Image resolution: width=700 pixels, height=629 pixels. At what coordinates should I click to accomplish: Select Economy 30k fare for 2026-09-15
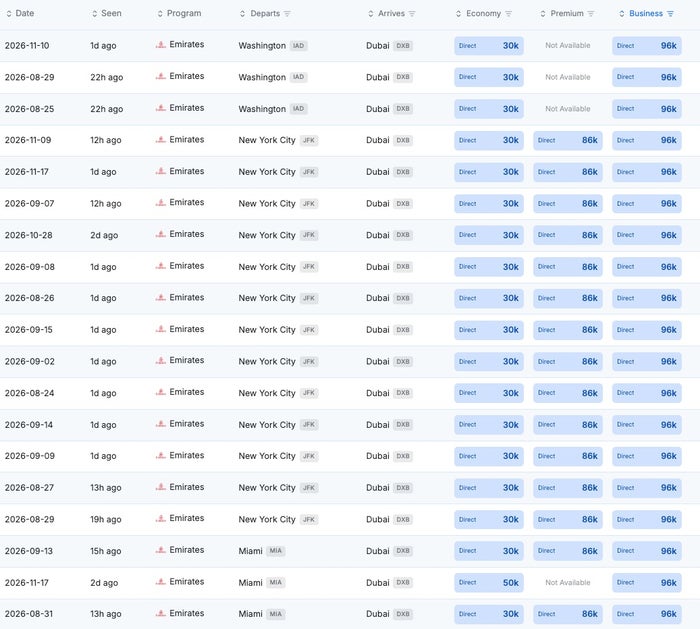coord(489,330)
